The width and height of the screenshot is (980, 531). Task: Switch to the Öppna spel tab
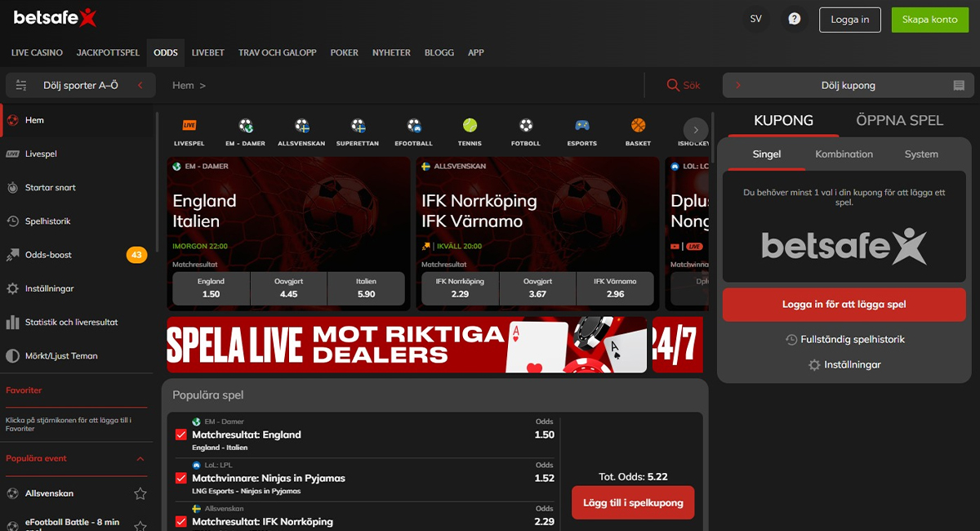click(x=899, y=120)
